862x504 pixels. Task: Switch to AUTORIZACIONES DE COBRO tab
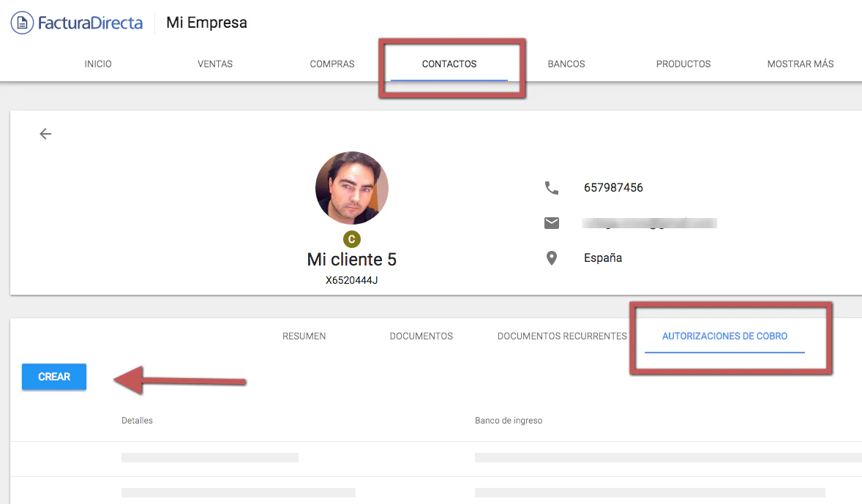[724, 336]
